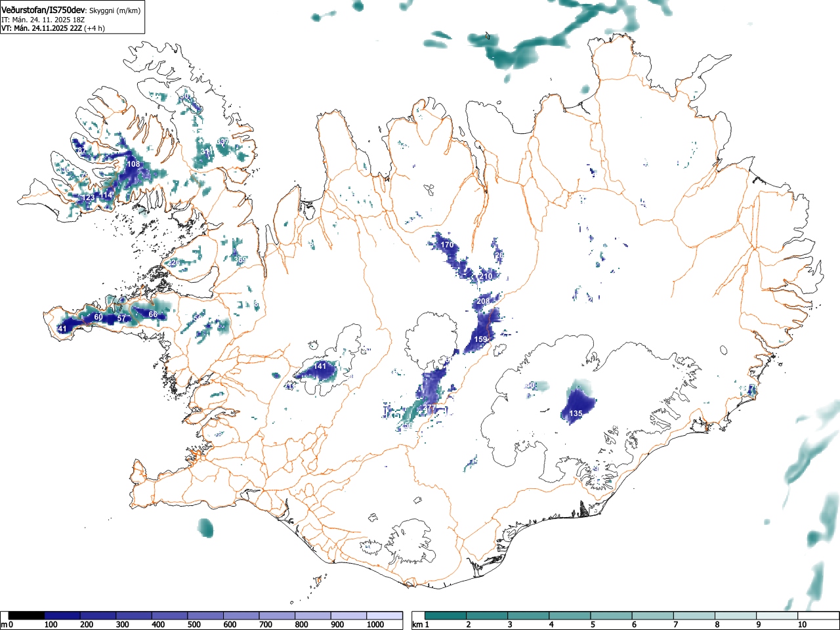Click the 3 tick label on kilometre scale
This screenshot has width=840, height=630.
[x=510, y=625]
